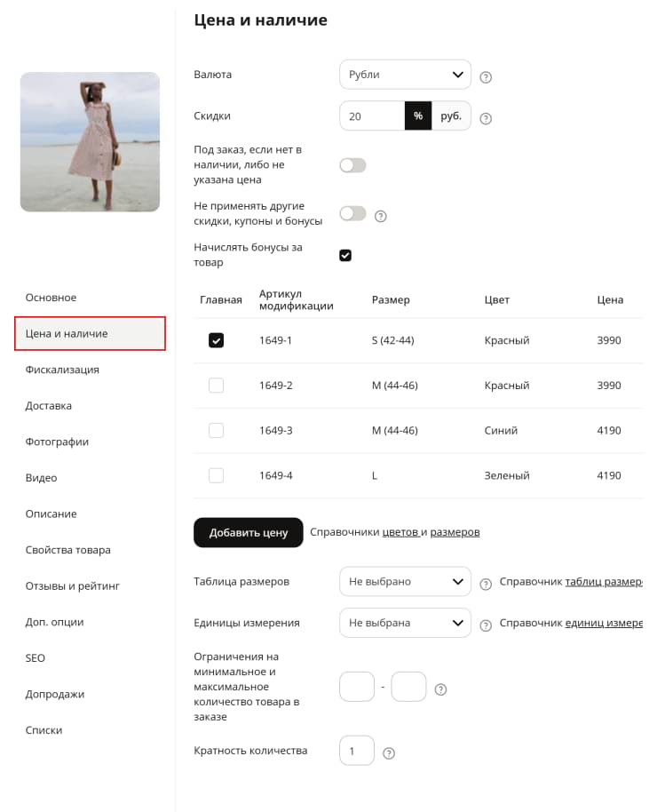The height and width of the screenshot is (812, 657).
Task: Open the размеров reference link
Action: coord(455,532)
